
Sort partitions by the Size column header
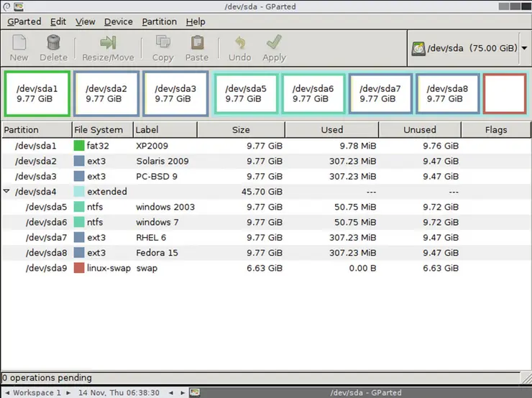241,130
